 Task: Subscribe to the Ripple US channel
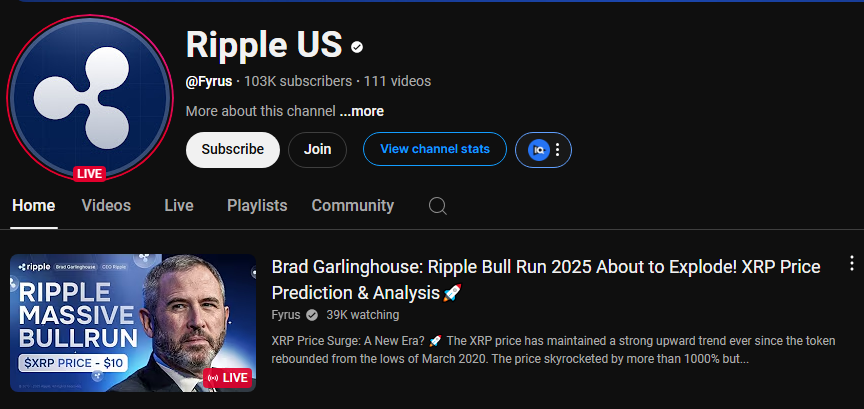tap(233, 149)
